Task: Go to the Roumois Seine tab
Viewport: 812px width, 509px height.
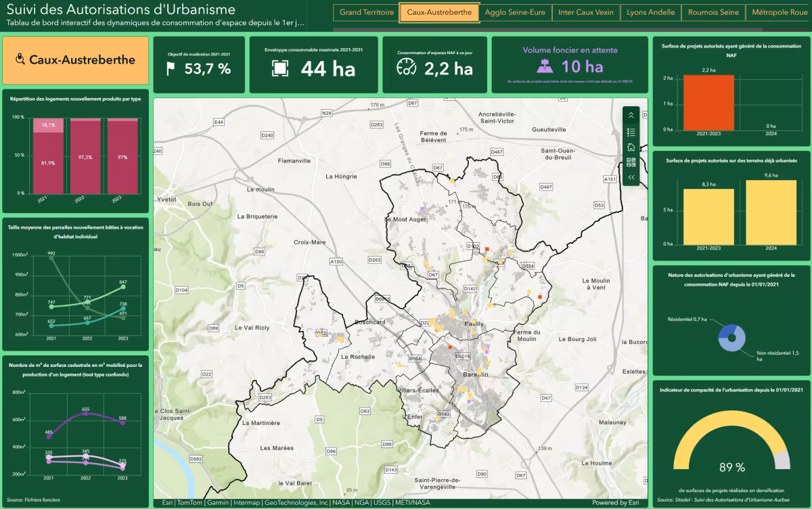Action: coord(713,12)
